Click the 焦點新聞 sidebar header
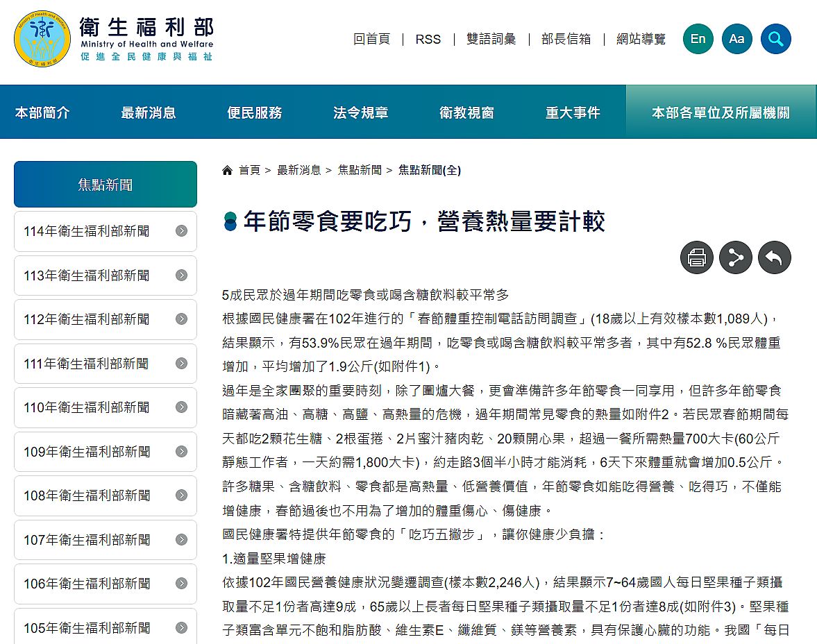Screen dimensions: 817x644 [106, 185]
